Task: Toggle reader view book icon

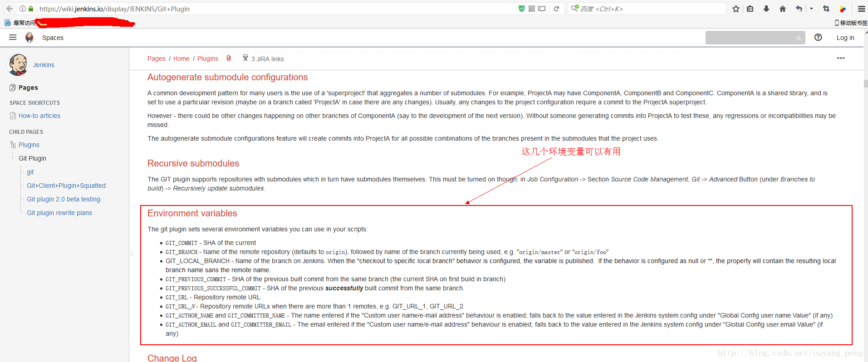Action: tap(542, 9)
